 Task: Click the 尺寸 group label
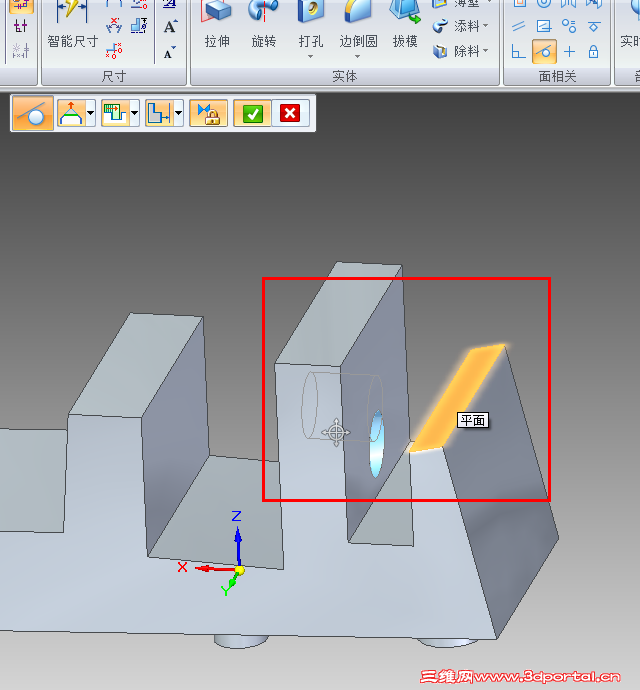click(114, 77)
